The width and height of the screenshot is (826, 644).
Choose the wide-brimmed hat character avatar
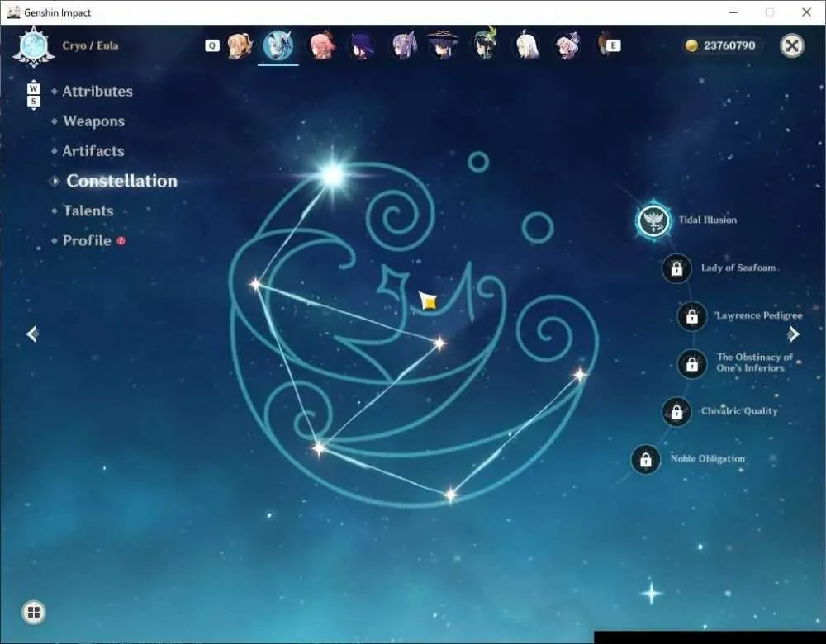pos(443,45)
